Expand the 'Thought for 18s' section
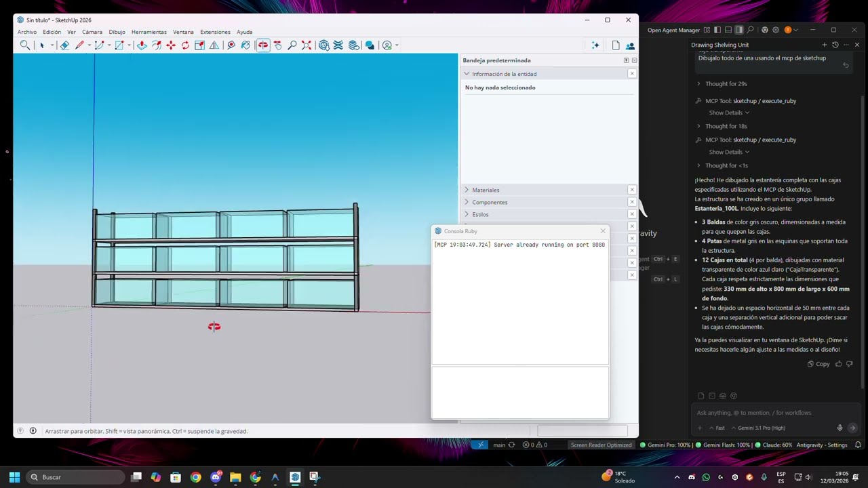 coord(722,126)
